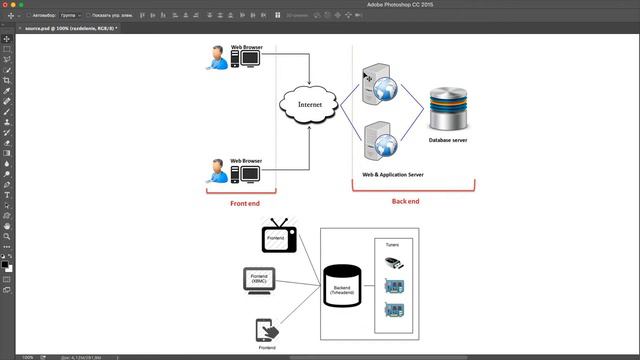Click the 100% zoom field in status bar

[x=28, y=357]
